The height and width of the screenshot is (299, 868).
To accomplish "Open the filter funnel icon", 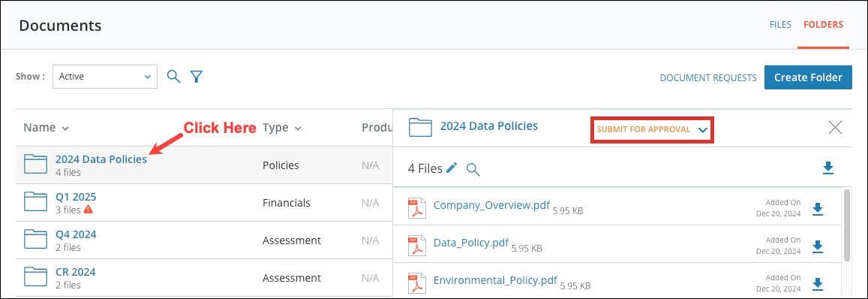I will [196, 77].
